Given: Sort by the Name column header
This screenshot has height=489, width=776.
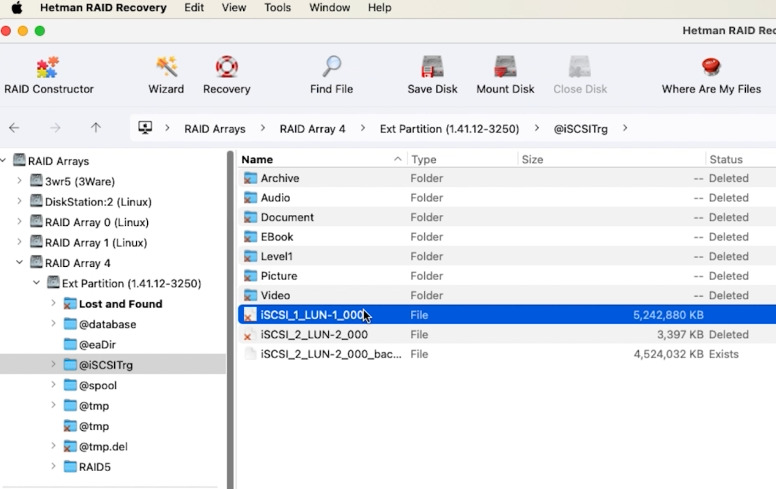Looking at the screenshot, I should click(322, 159).
